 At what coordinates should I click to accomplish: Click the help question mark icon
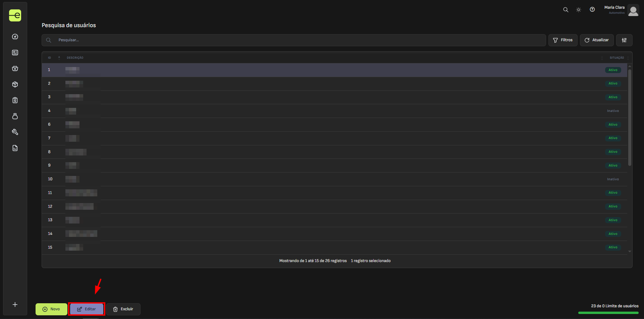[592, 10]
